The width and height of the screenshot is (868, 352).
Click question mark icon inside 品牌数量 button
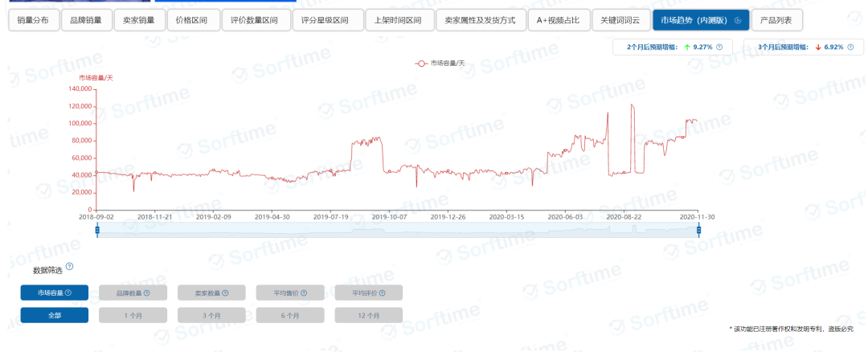(146, 293)
